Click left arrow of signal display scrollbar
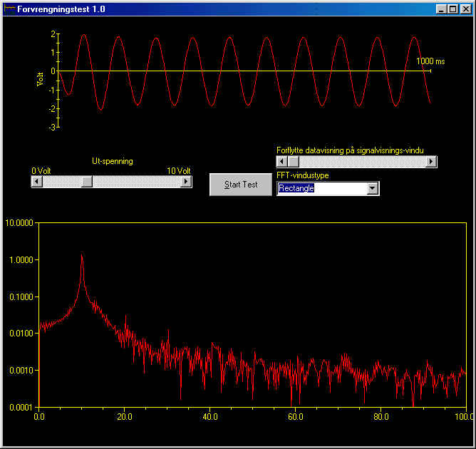This screenshot has height=449, width=476. [282, 162]
